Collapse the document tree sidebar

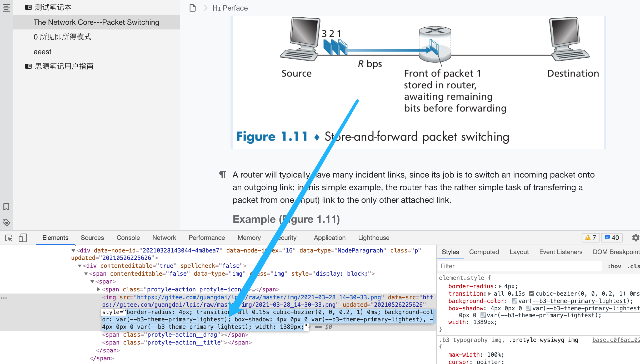pos(6,8)
